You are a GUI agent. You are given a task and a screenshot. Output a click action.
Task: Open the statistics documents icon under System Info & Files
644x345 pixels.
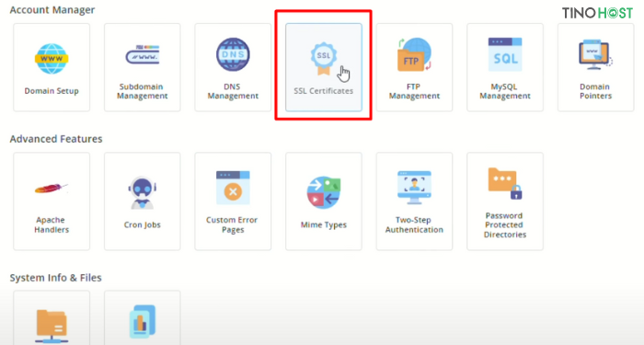142,321
